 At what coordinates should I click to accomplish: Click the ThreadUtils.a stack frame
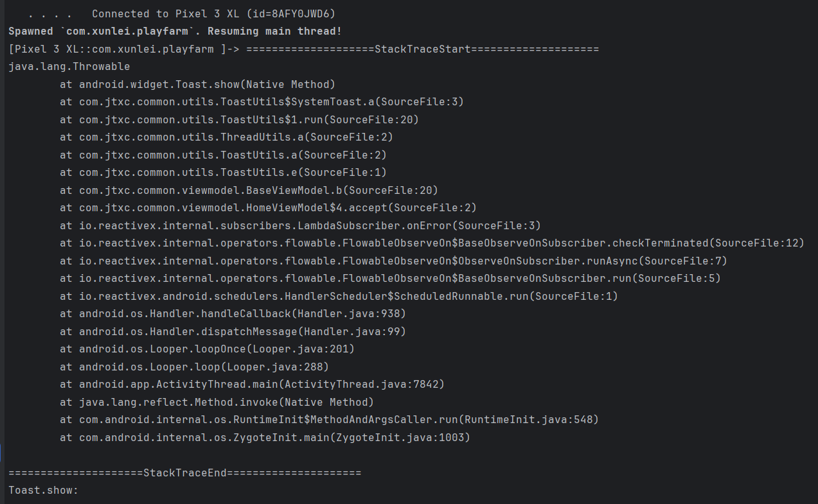[x=226, y=137]
